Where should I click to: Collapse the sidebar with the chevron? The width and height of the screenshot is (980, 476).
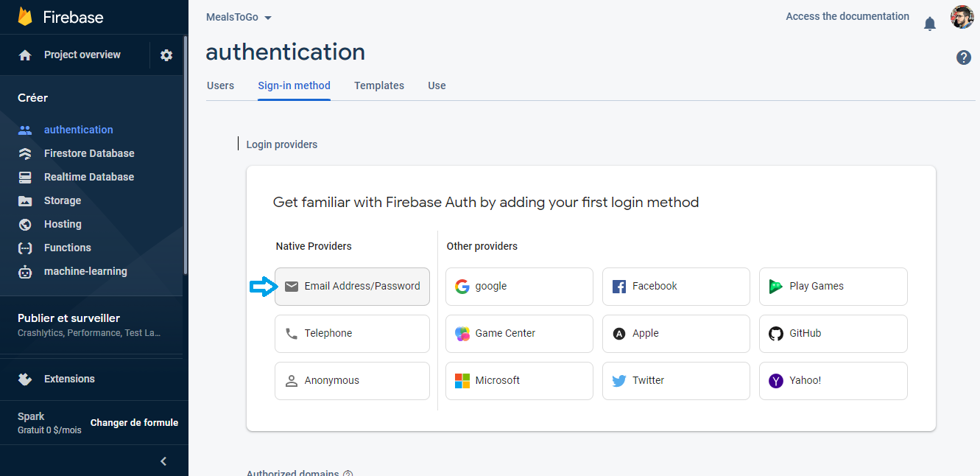(163, 461)
